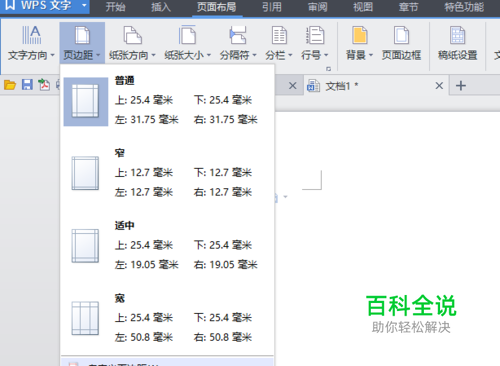This screenshot has width=500, height=366.
Task: Click the 行号 line numbers icon
Action: click(x=315, y=35)
